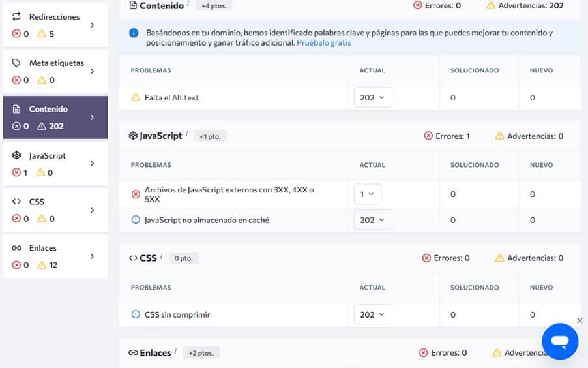Select the Redirecciones sidebar item
588x368 pixels.
[55, 25]
